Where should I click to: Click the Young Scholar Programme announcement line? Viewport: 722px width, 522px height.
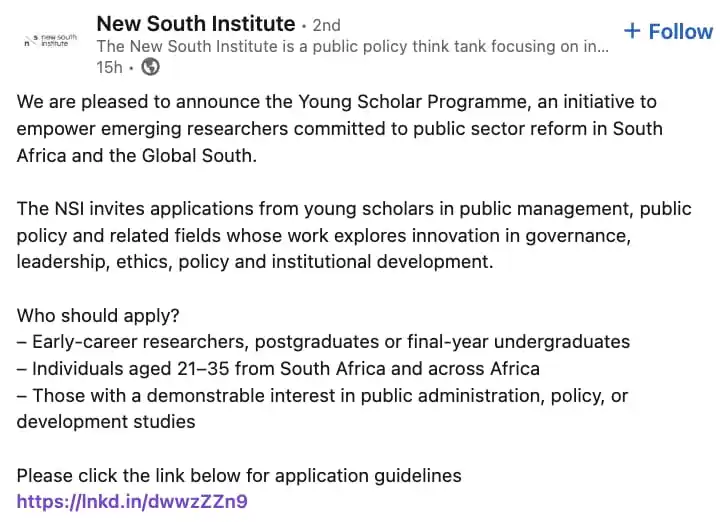(x=337, y=102)
